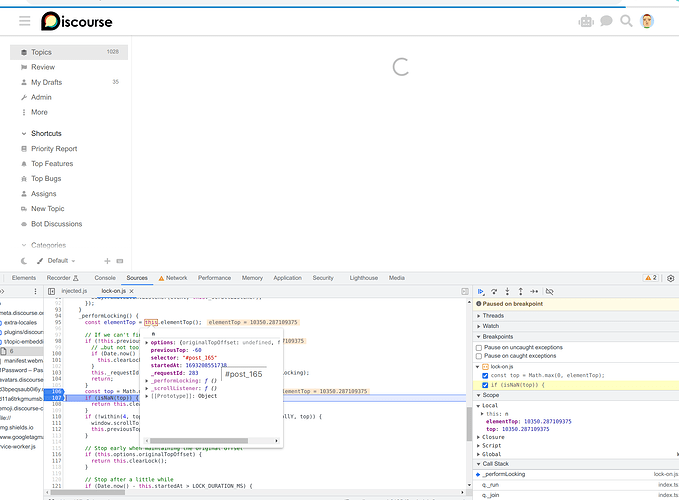Switch to the Lighthouse tab
Image resolution: width=679 pixels, height=500 pixels.
[x=364, y=278]
